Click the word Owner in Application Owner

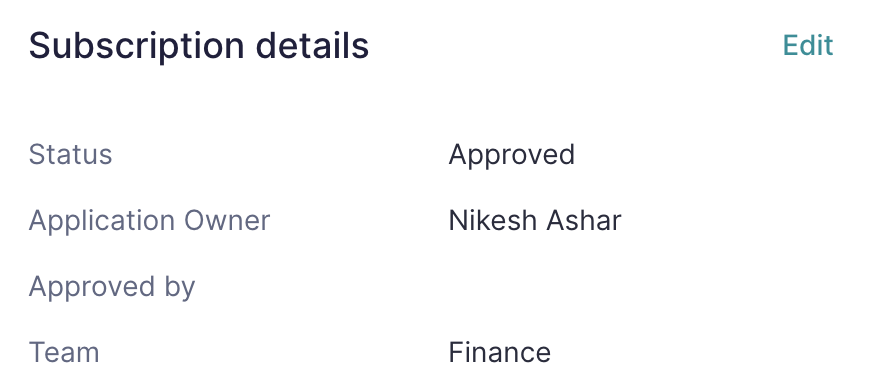tap(227, 221)
